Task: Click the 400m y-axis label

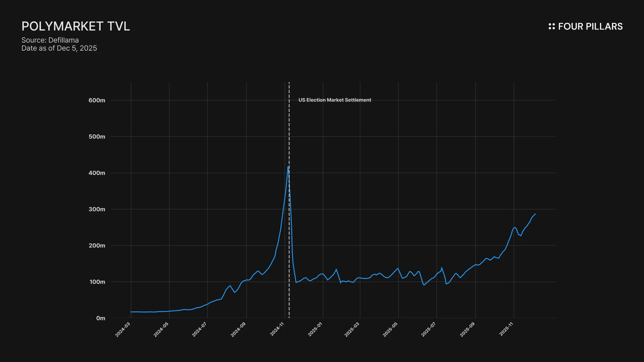Action: (x=97, y=173)
